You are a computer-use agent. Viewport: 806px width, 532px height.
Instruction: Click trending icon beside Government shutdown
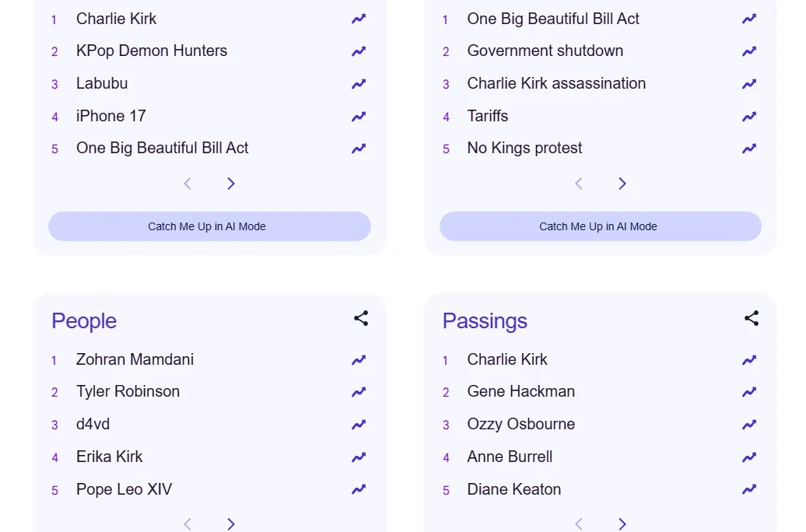[749, 51]
